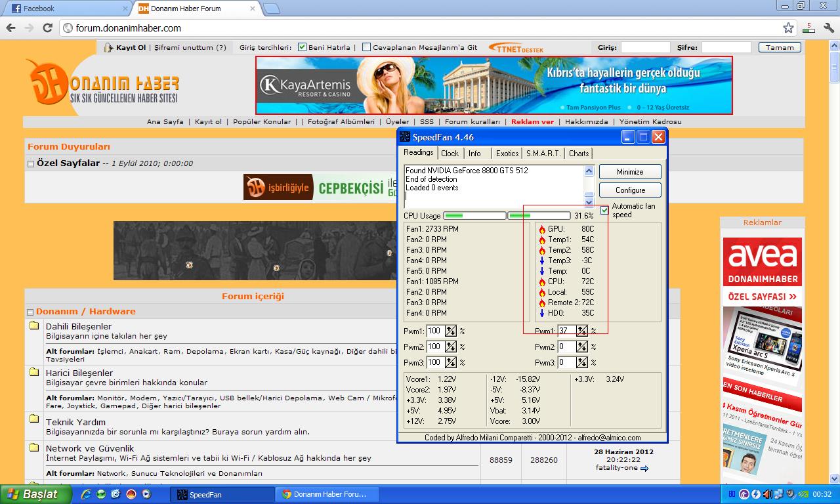Uncheck the Beni Hatırla checkbox
The height and width of the screenshot is (504, 840).
[303, 47]
